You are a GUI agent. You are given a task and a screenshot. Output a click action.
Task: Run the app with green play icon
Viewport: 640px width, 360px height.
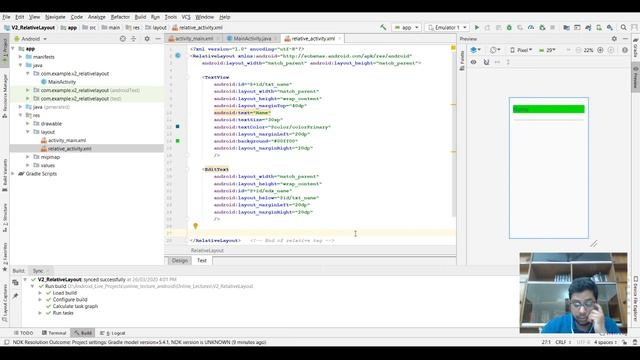click(x=476, y=27)
